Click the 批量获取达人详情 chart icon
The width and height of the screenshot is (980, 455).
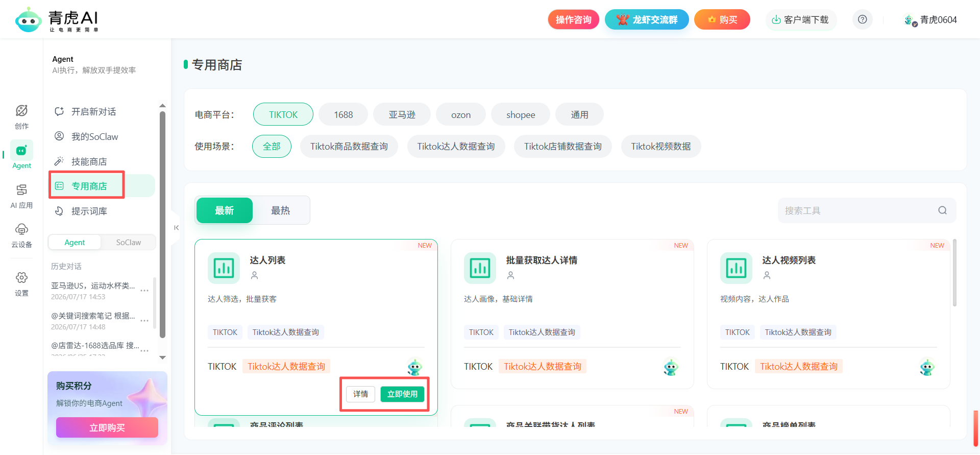pyautogui.click(x=480, y=268)
